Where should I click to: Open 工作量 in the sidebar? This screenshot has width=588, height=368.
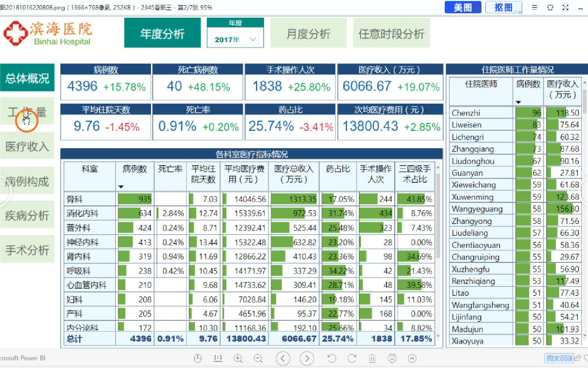click(27, 111)
